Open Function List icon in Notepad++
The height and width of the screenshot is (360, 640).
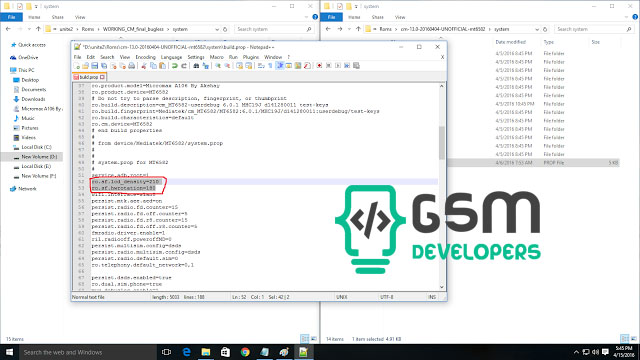coord(307,66)
